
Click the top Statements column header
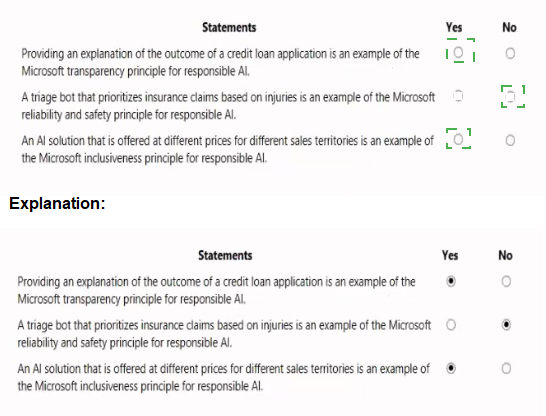pos(229,28)
